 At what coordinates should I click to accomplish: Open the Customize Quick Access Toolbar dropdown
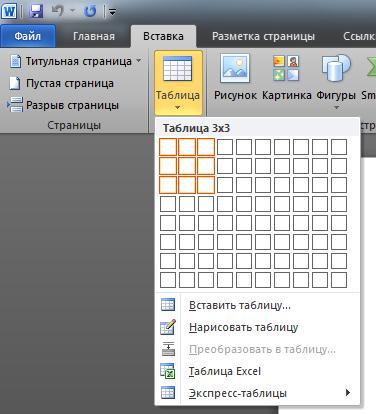point(113,12)
